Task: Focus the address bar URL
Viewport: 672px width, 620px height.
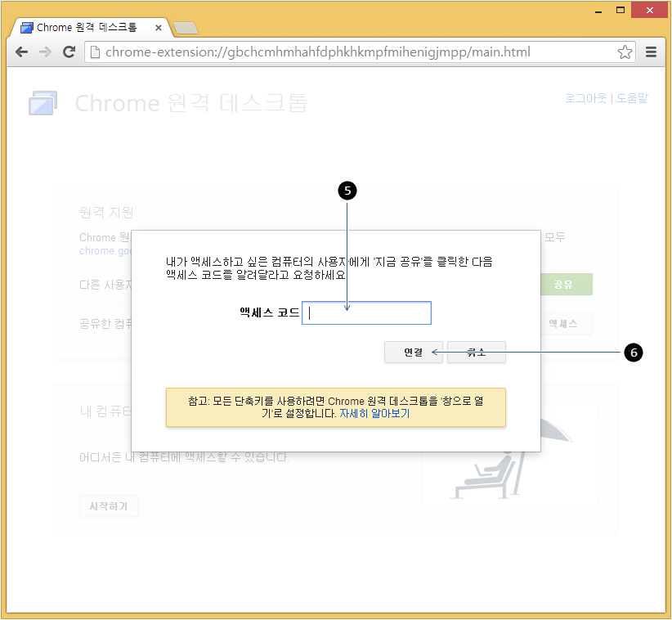Action: tap(317, 52)
